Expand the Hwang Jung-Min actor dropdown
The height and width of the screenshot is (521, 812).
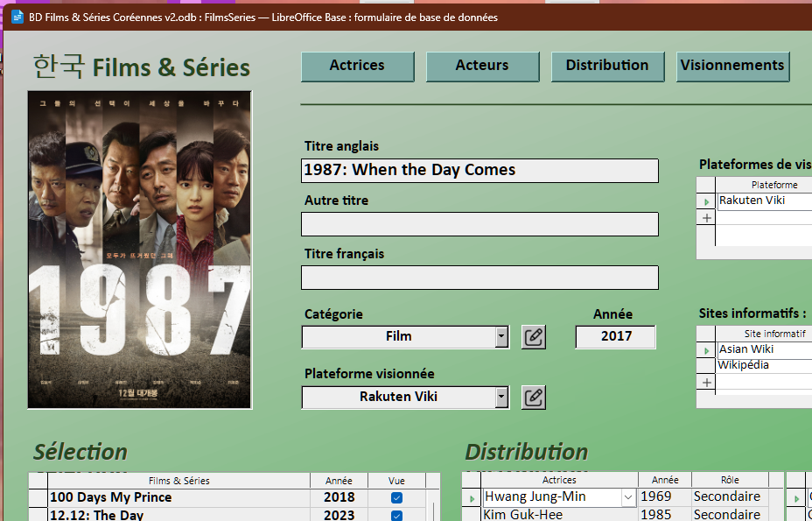click(628, 497)
